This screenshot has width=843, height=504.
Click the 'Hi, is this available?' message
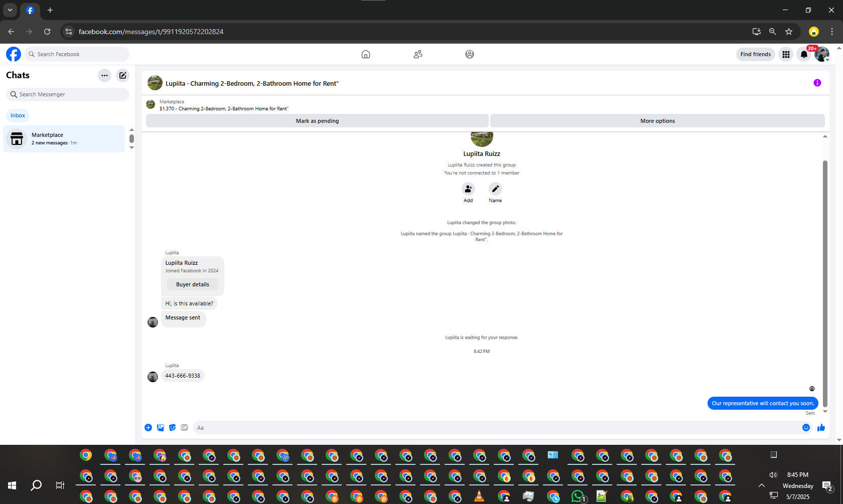[x=189, y=303]
